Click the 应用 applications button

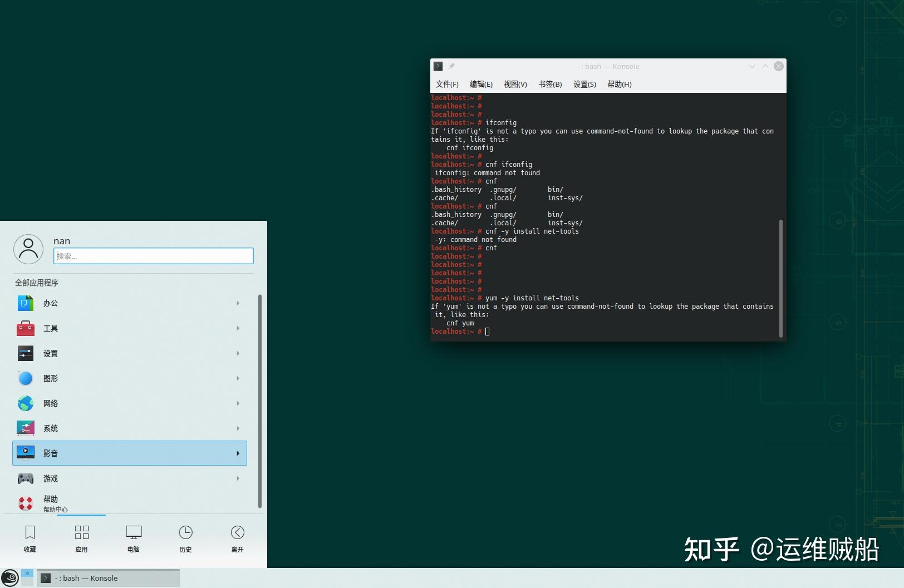click(81, 538)
